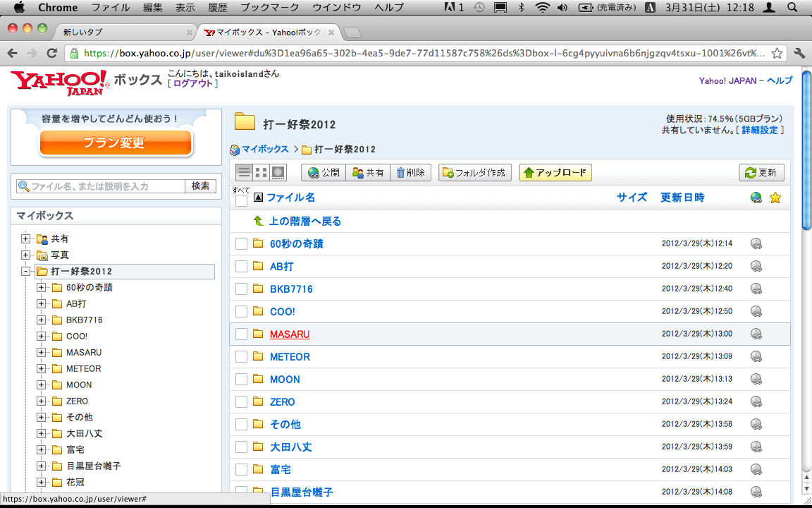Expand the 写真 tree node

[25, 255]
